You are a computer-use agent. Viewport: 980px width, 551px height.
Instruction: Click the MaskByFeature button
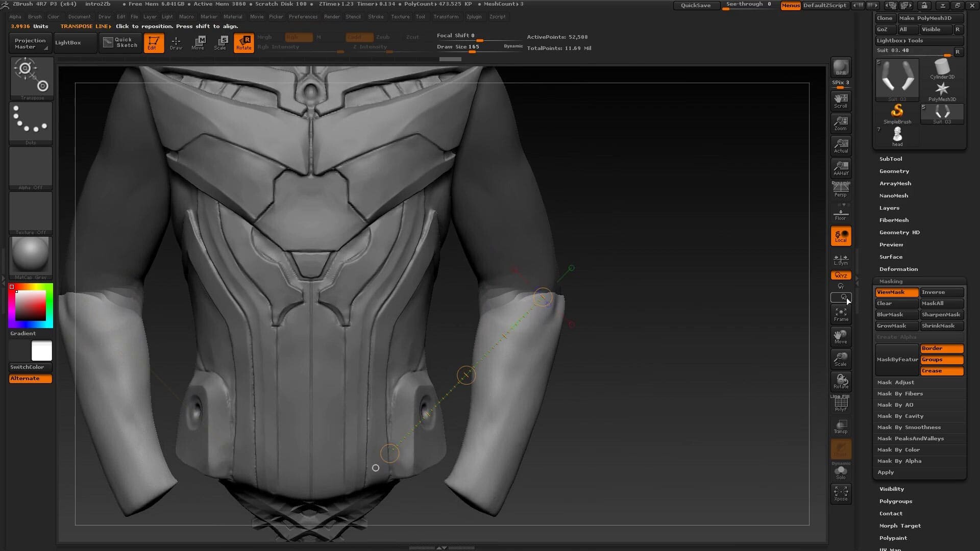tap(897, 360)
